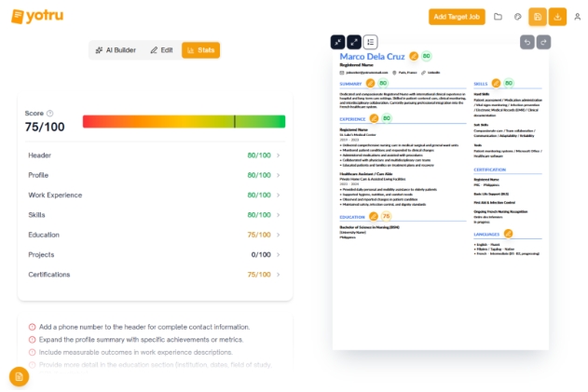Click pencil icon beside Marco Dela Cruz
This screenshot has width=588, height=392.
pyautogui.click(x=414, y=56)
